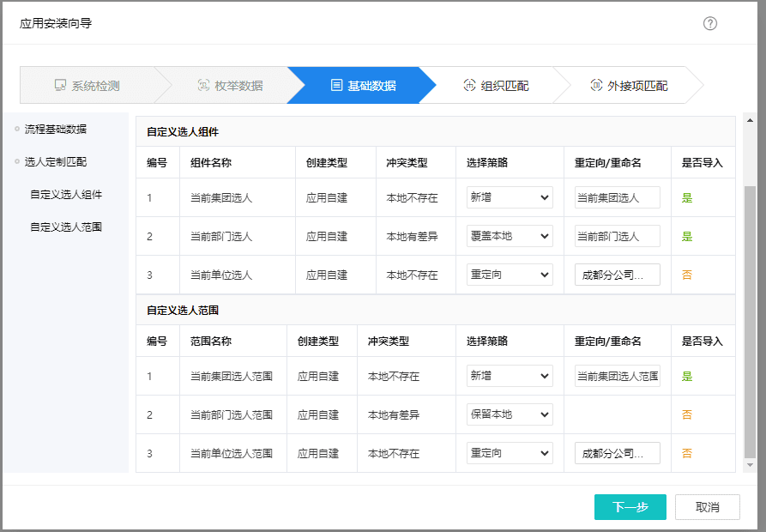Click the 基础数据 step icon
Image resolution: width=766 pixels, height=532 pixels.
point(336,86)
